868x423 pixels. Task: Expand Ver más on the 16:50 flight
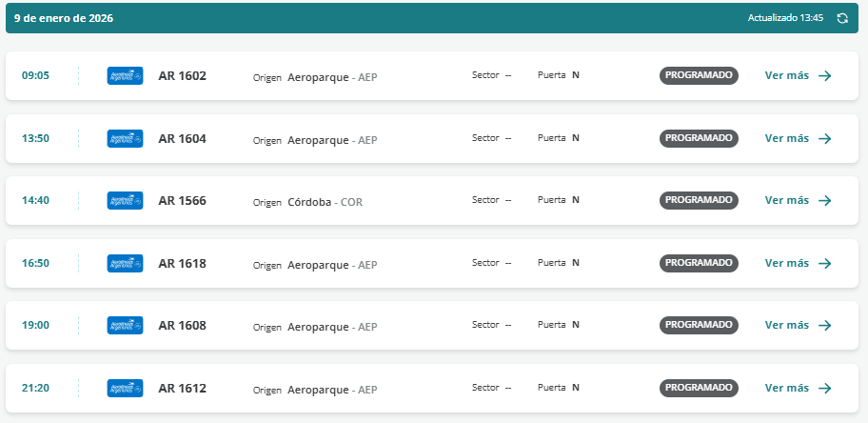click(798, 263)
